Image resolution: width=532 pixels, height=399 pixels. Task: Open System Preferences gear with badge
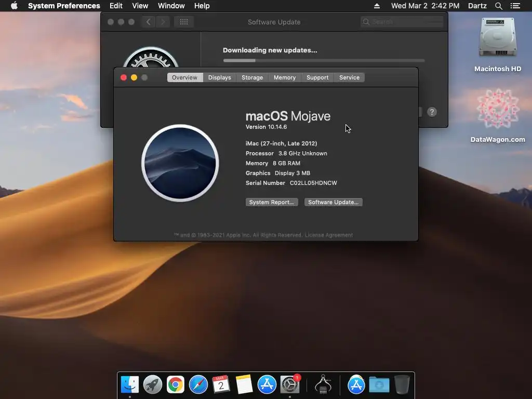pyautogui.click(x=290, y=384)
